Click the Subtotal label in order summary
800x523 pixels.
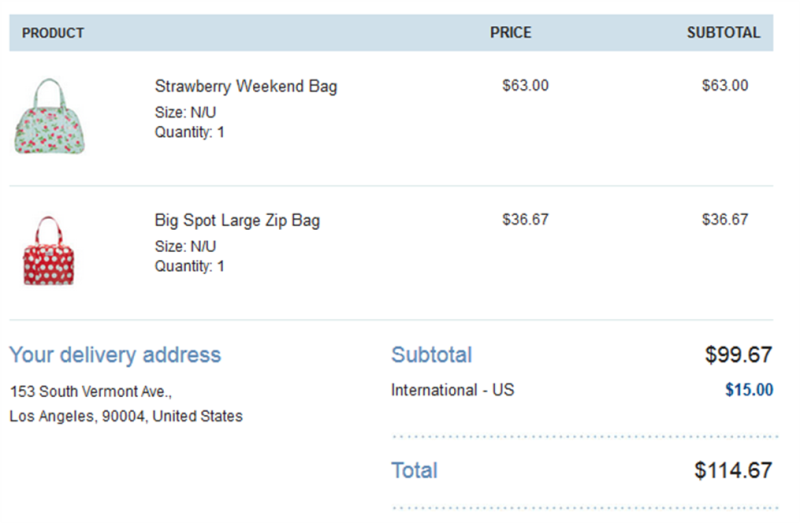(432, 355)
